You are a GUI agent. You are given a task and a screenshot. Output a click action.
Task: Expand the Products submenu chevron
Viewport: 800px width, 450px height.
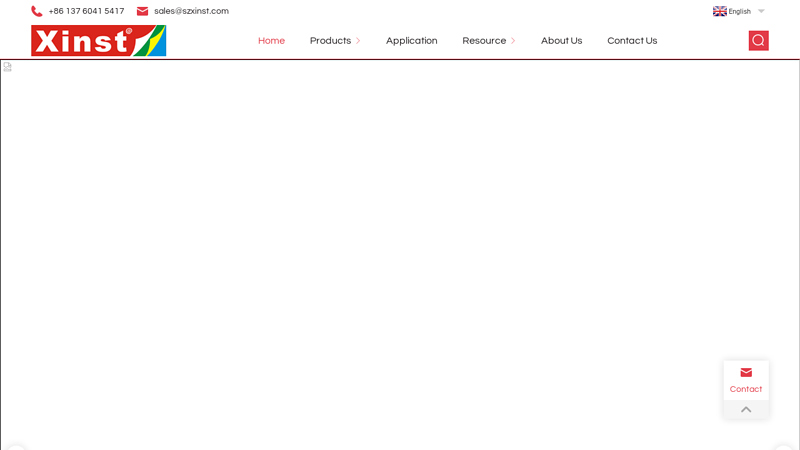tap(358, 41)
